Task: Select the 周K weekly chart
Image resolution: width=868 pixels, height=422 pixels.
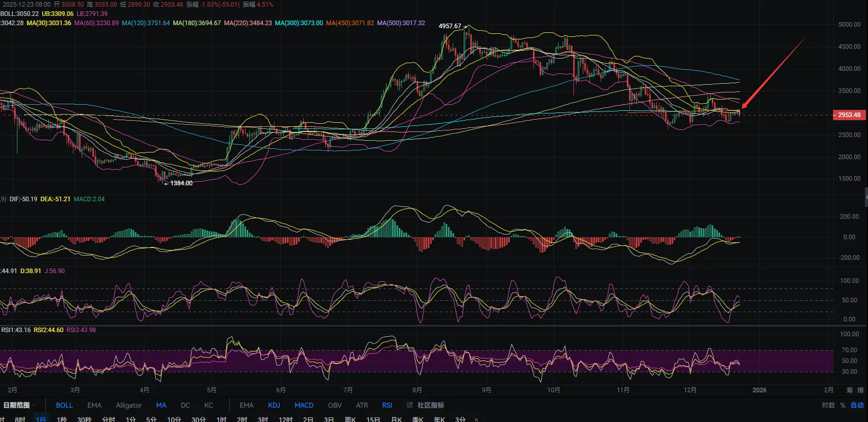Action: click(350, 419)
